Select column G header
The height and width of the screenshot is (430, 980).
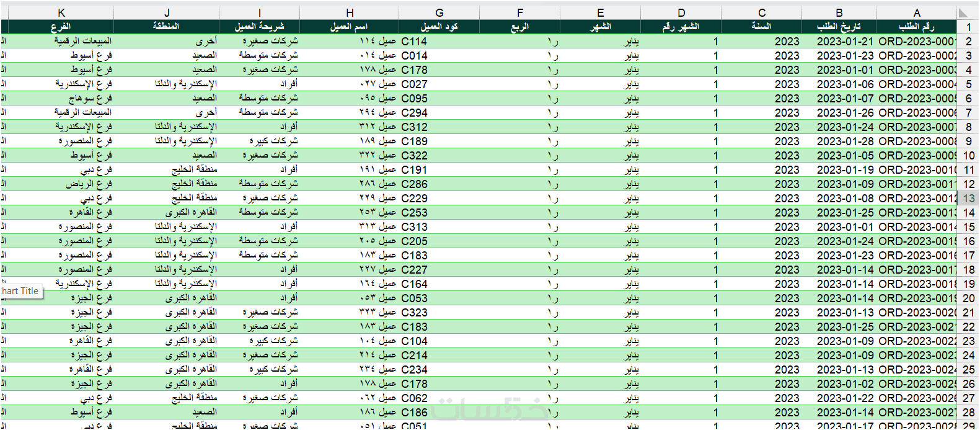coord(439,12)
